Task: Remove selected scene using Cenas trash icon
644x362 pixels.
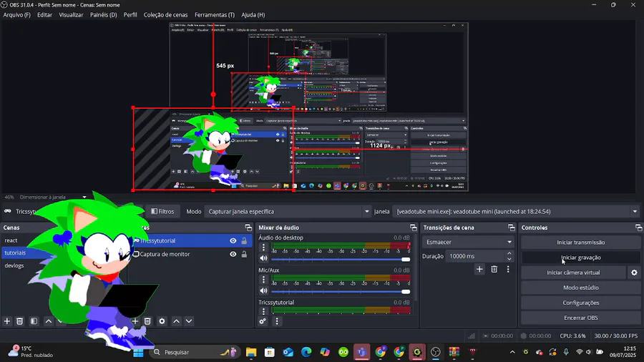Action: [x=20, y=321]
